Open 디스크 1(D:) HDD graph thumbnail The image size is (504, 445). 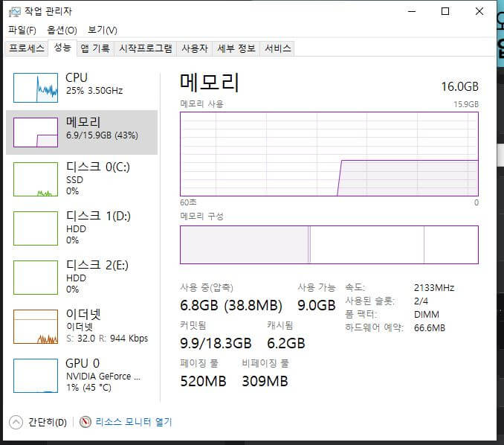pyautogui.click(x=36, y=228)
